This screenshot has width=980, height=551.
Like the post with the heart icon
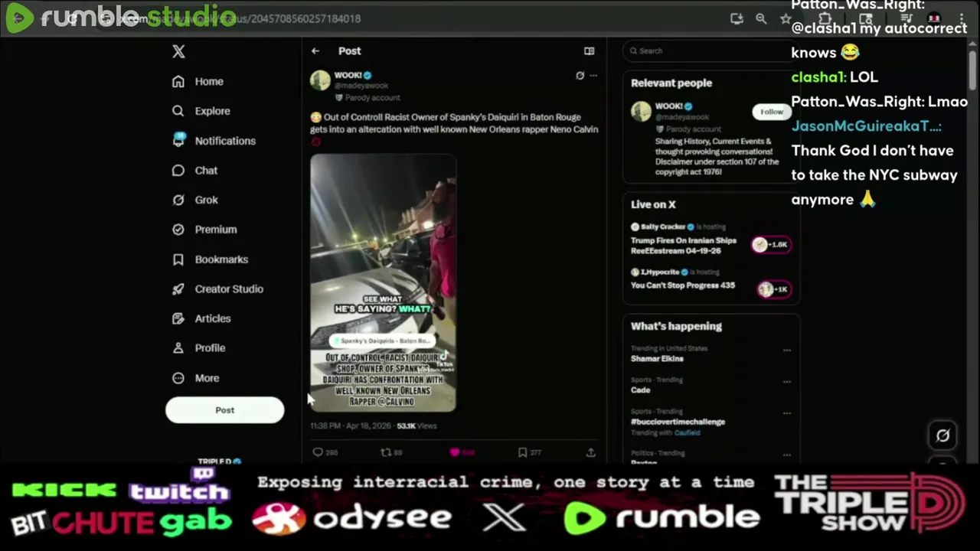coord(455,452)
